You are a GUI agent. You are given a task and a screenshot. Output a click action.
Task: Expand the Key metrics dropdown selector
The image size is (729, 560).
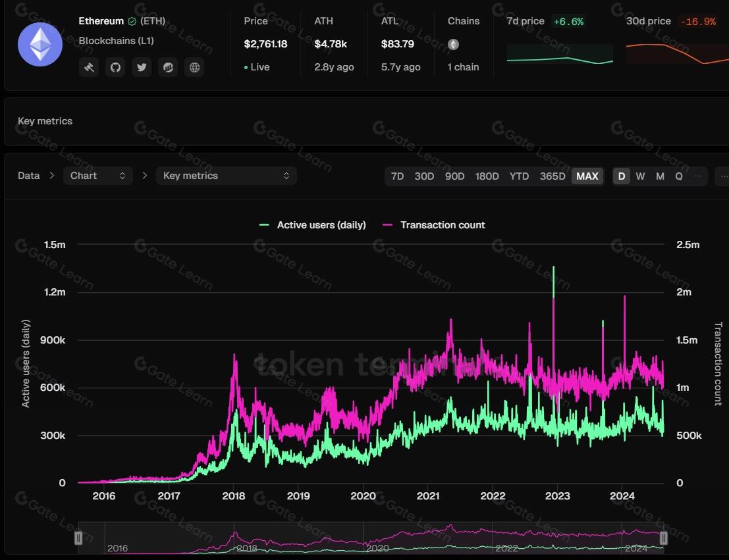[x=226, y=176]
